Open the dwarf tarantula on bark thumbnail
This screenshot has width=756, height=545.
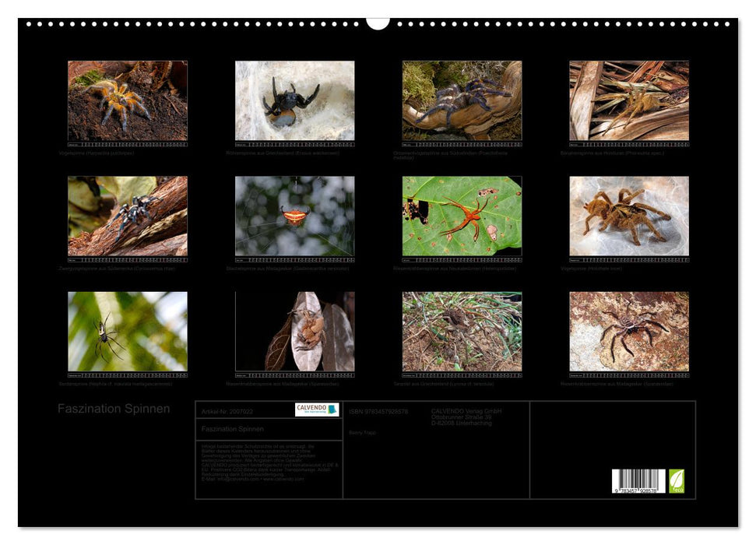point(127,216)
